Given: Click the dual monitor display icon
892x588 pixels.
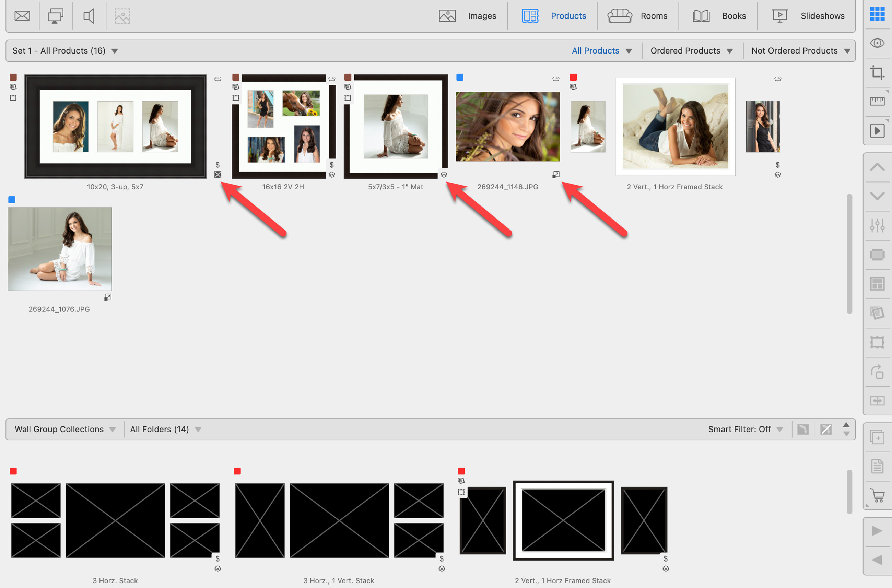Looking at the screenshot, I should coord(56,16).
